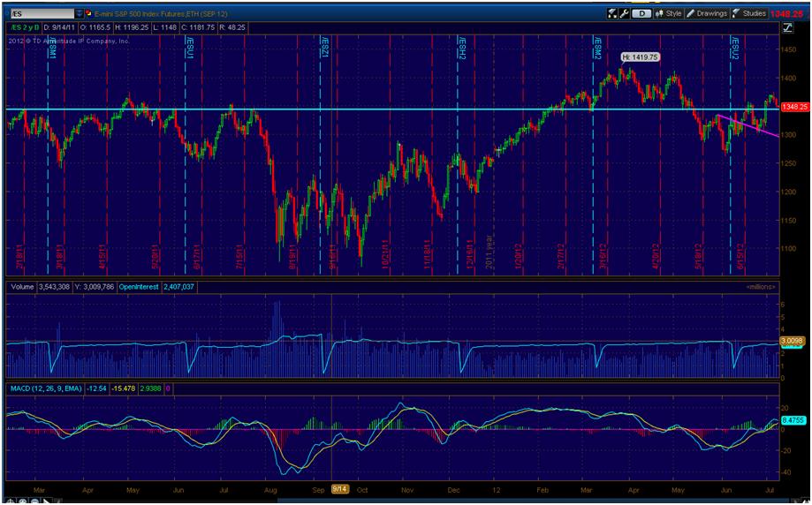This screenshot has width=812, height=505.
Task: Click the red 1348.25 last price in toolbar
Action: [787, 14]
